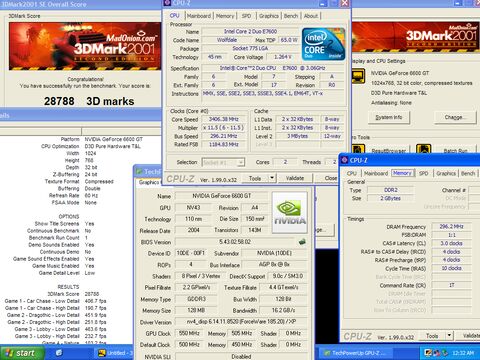Click the quick launch desktop icon in taskbar

pos(59,353)
